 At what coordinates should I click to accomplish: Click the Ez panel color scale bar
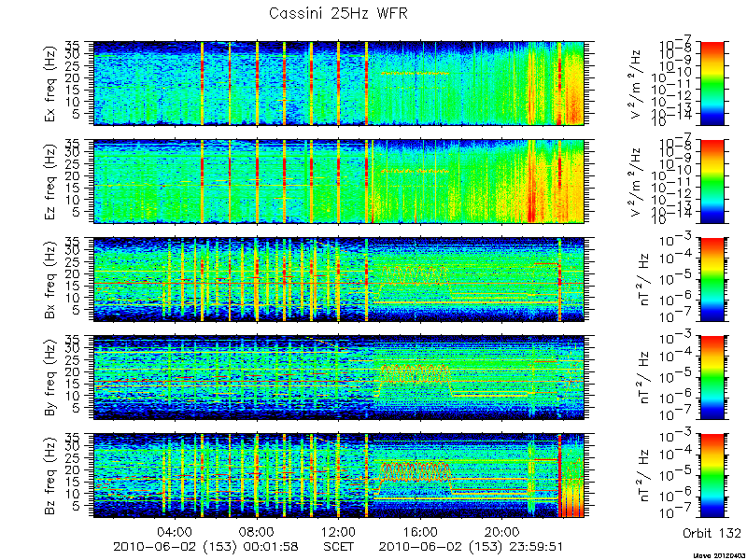[x=712, y=181]
